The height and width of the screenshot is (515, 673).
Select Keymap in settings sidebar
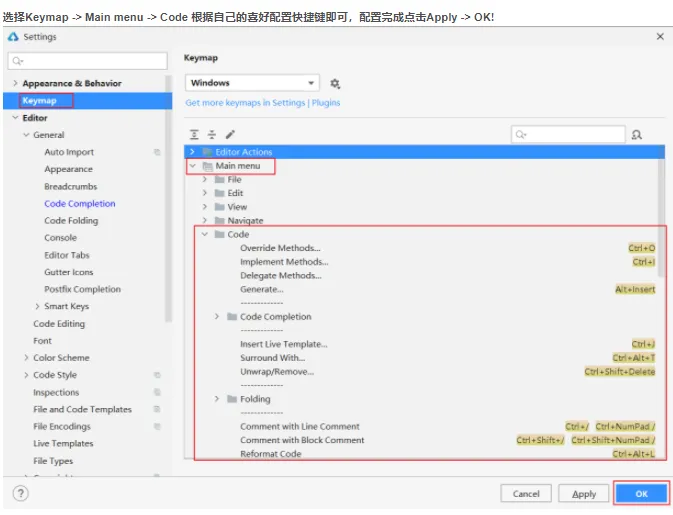tap(87, 100)
